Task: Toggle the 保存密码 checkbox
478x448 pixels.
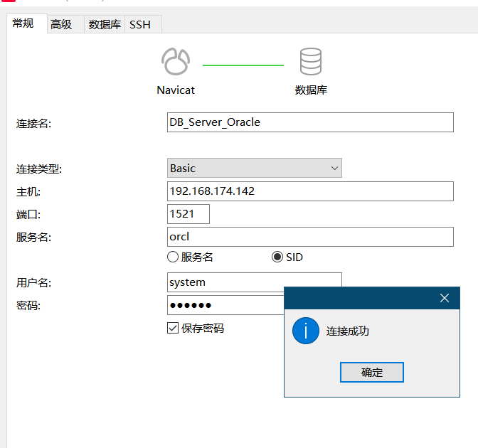Action: click(x=173, y=328)
